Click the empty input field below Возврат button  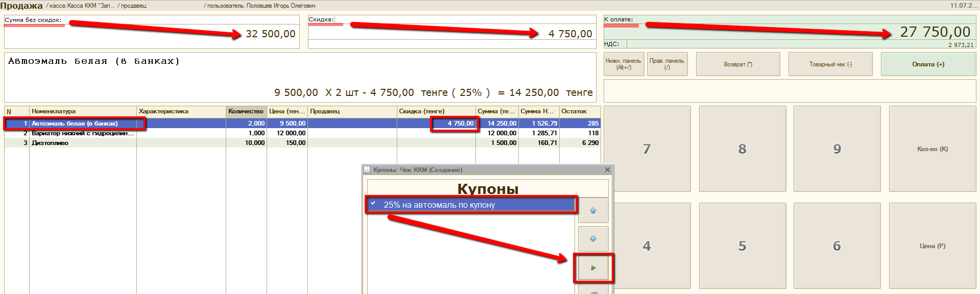789,91
